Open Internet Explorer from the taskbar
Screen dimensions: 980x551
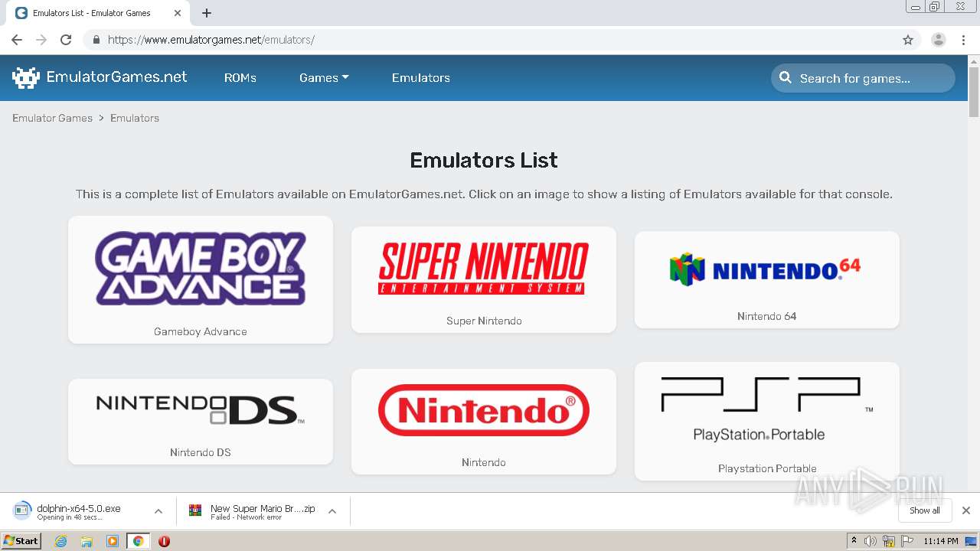click(x=60, y=541)
